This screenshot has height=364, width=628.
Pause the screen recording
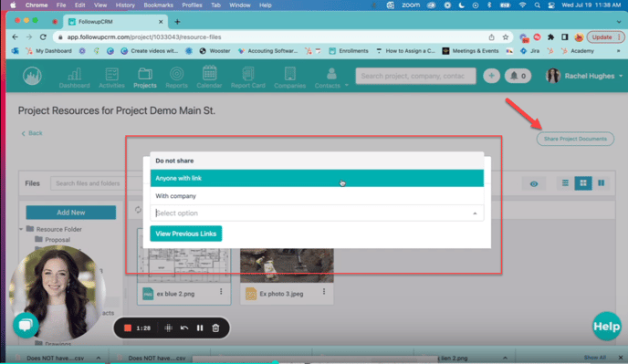coord(200,328)
